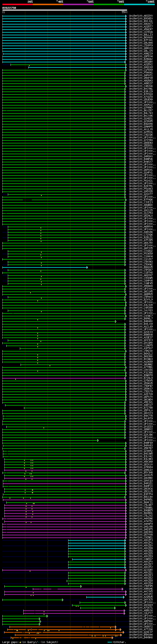Image resolution: width=157 pixels, height=644 pixels.
Task: Select hit label UniRef100_A2Q5U5
Action: pos(141,597)
